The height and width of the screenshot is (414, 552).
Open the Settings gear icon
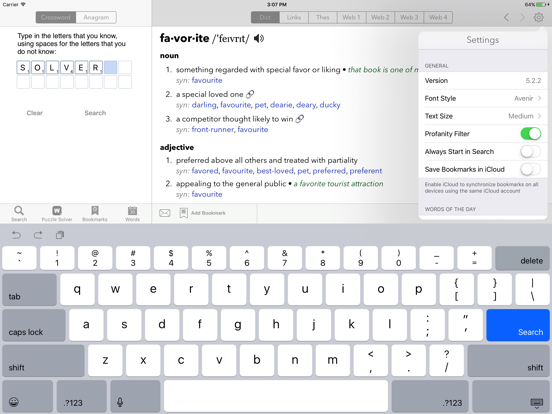pyautogui.click(x=538, y=17)
